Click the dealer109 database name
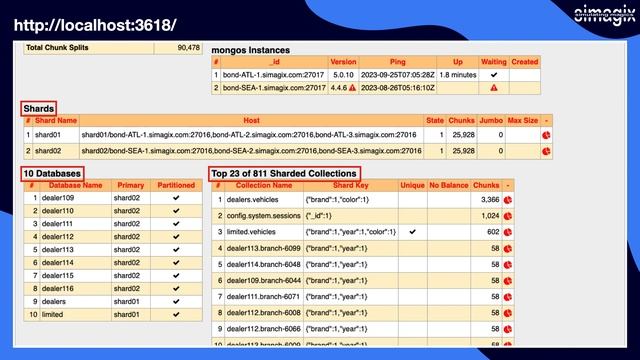 [x=58, y=198]
